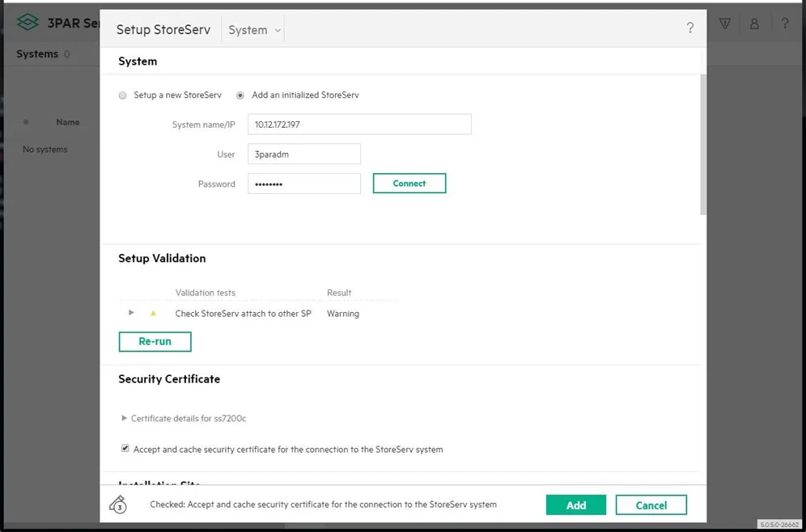
Task: Click the Add button
Action: point(575,505)
